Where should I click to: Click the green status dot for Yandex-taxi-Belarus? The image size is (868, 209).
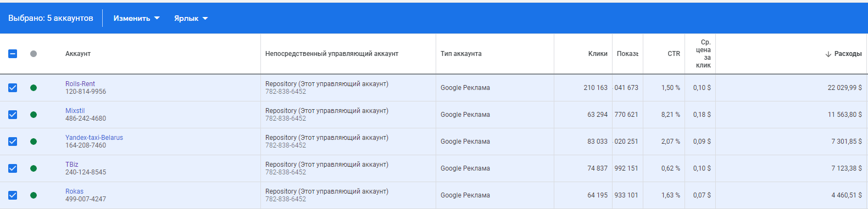(x=34, y=142)
